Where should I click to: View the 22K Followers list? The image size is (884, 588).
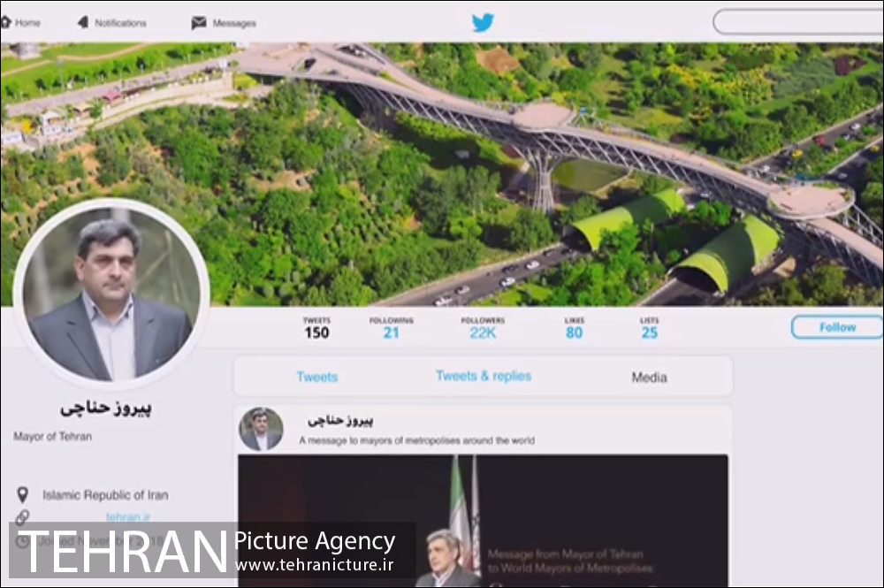(x=483, y=327)
